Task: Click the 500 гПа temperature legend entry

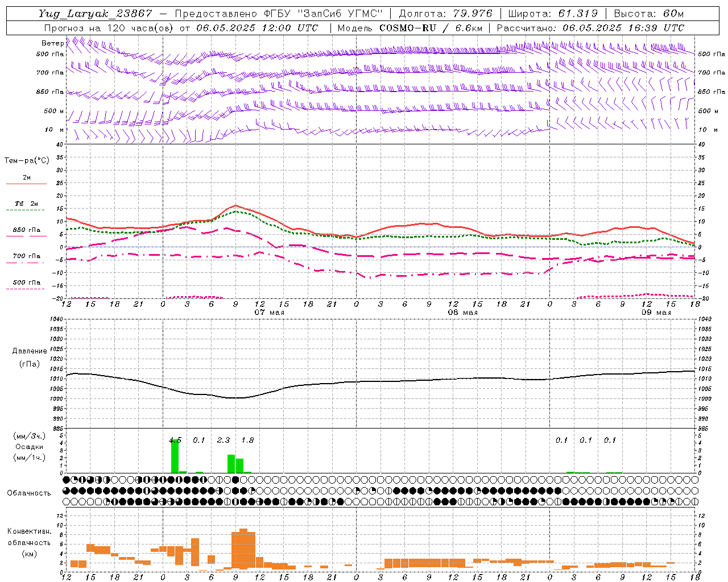Action: point(26,282)
